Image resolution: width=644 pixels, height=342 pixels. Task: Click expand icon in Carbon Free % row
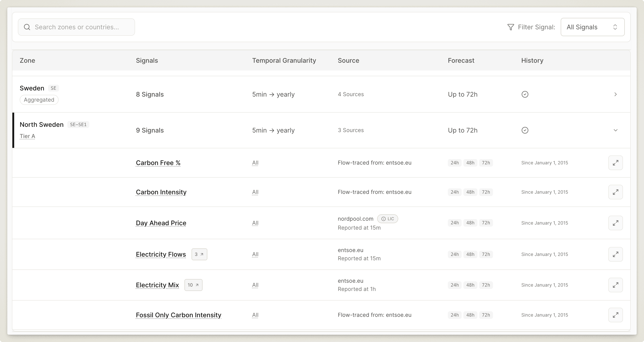[x=615, y=163]
